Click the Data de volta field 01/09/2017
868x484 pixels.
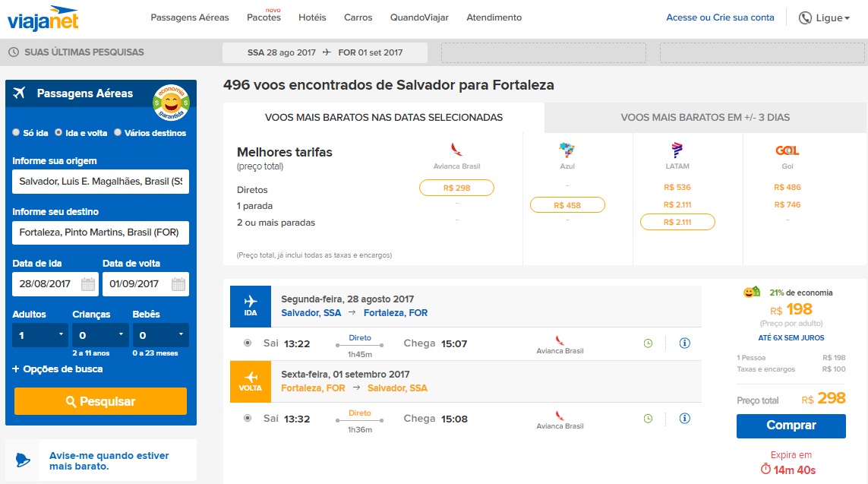146,284
